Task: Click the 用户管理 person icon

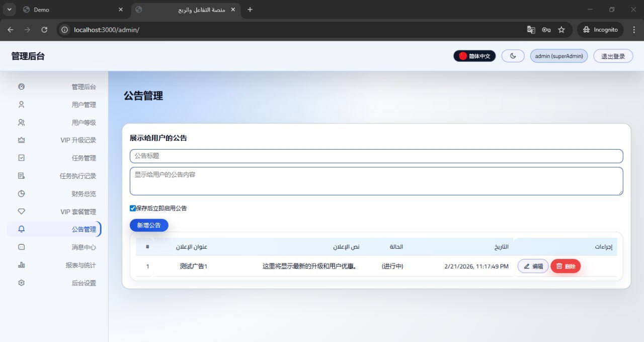Action: coord(21,105)
